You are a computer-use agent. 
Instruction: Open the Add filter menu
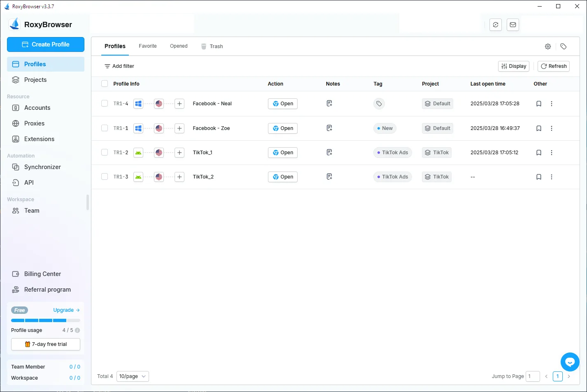point(119,66)
